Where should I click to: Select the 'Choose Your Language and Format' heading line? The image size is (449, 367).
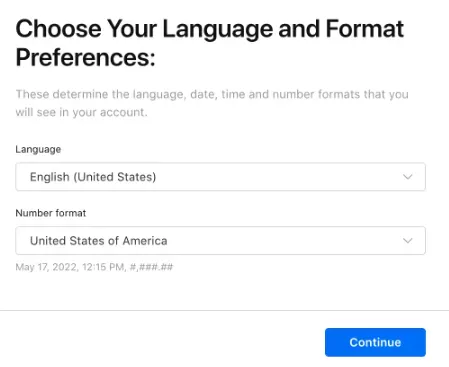point(210,29)
